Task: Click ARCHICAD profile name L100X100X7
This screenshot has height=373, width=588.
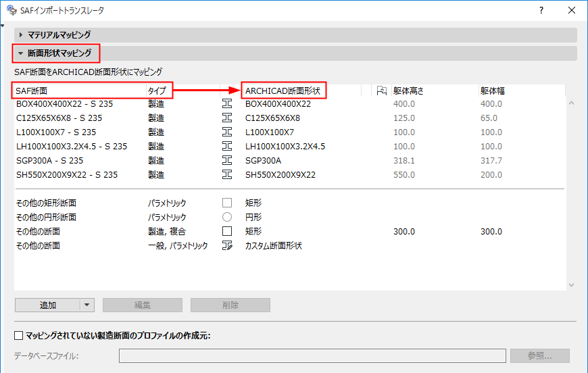Action: (270, 132)
